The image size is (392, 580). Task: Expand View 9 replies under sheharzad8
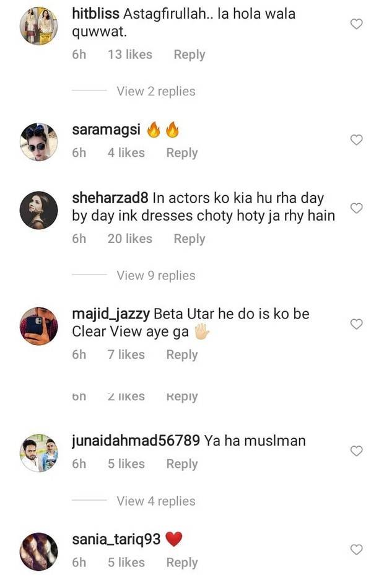(155, 276)
